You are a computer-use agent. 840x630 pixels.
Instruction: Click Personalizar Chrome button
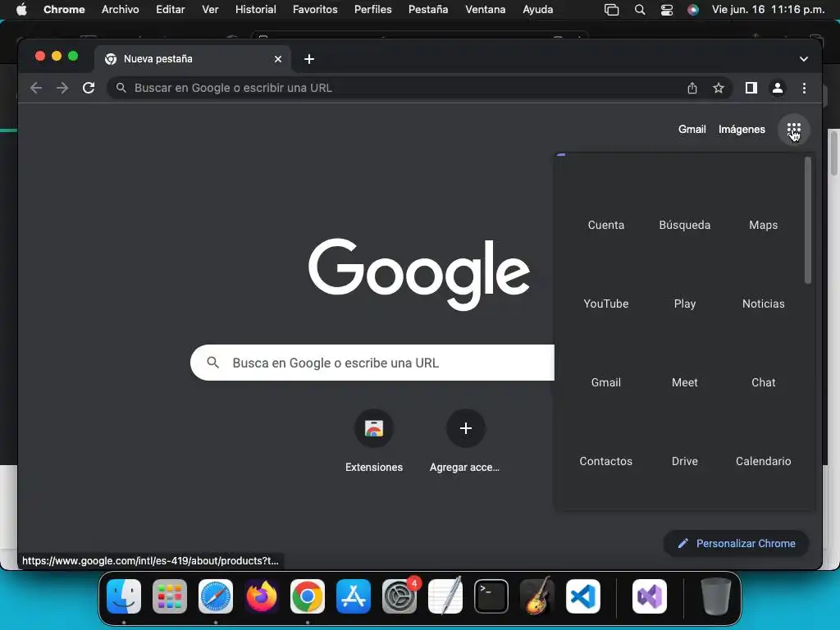point(736,543)
